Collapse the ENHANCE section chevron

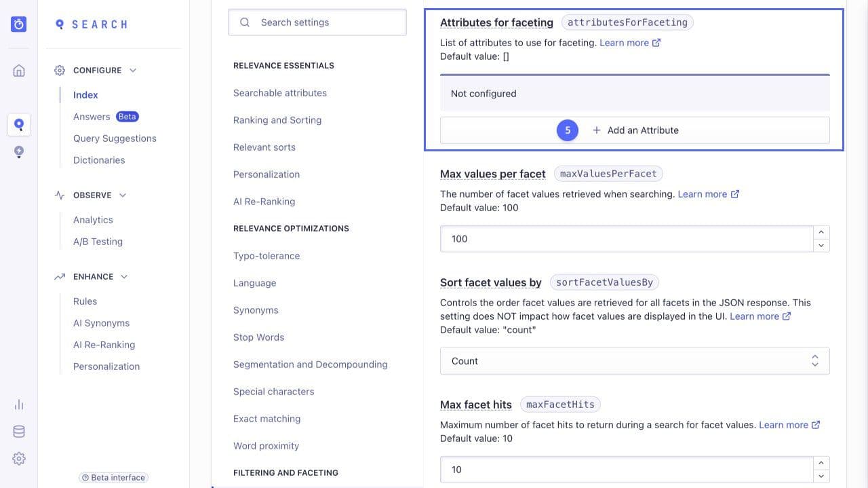(124, 277)
